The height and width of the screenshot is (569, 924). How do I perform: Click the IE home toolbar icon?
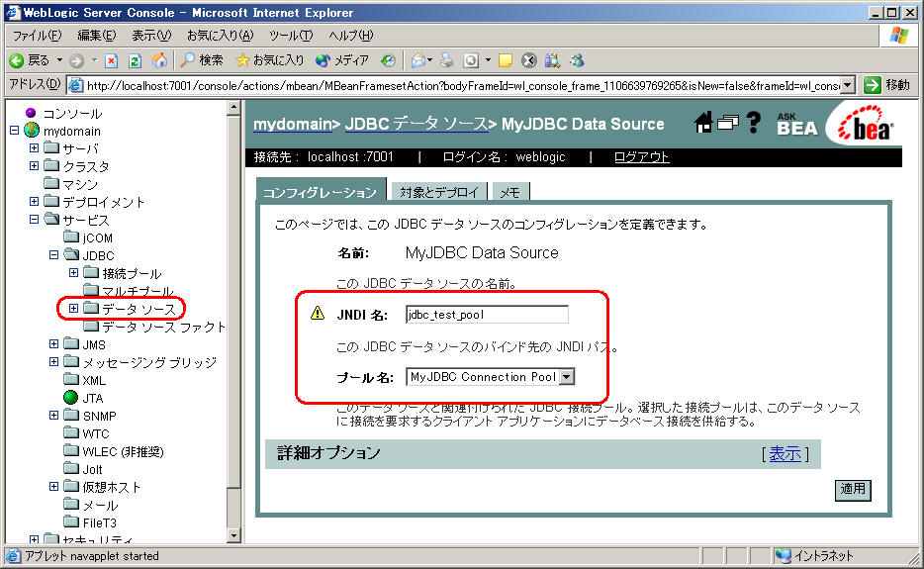tap(159, 60)
